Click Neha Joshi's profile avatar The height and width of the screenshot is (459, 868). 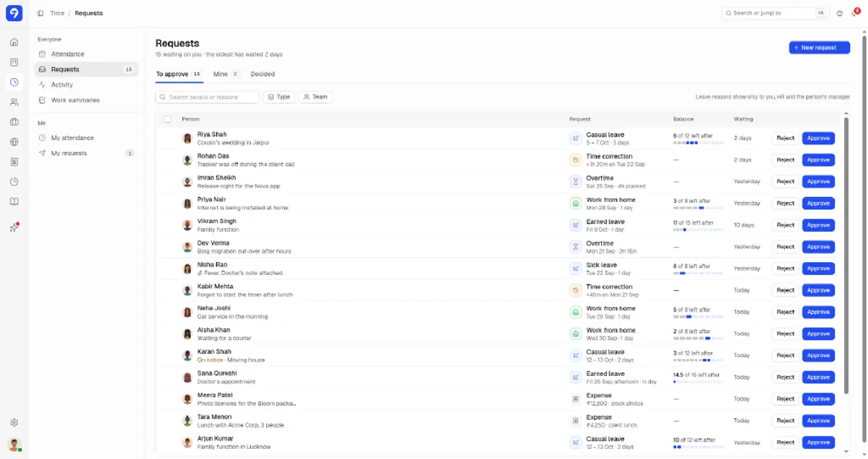point(187,312)
